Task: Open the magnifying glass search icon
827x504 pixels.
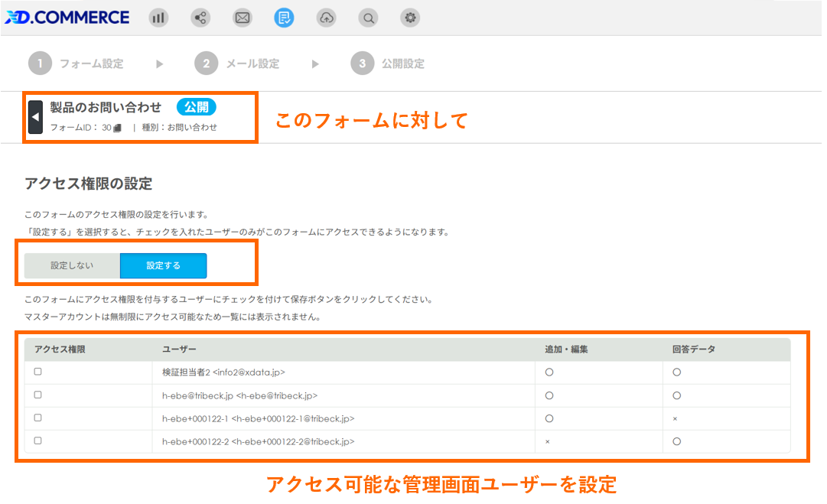Action: (x=369, y=18)
